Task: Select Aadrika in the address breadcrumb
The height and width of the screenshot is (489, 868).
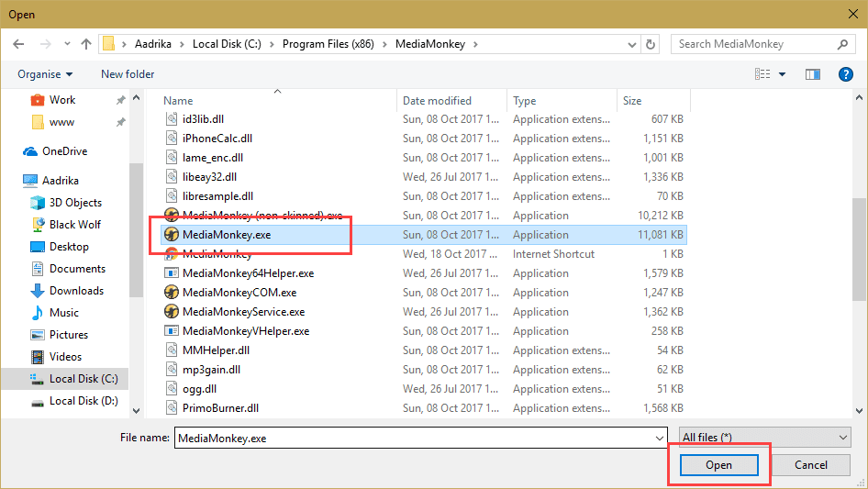Action: click(153, 44)
